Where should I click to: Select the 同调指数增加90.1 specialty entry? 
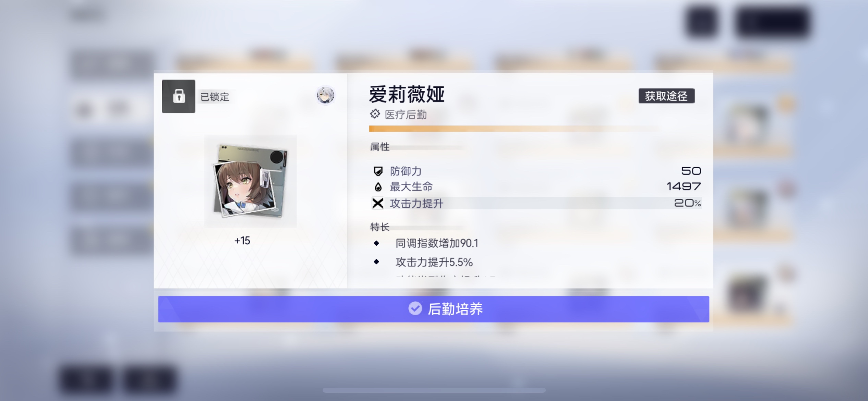[x=437, y=243]
